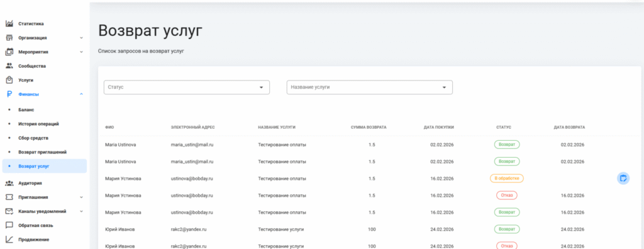Click ustinova@bobday.ru in the В обработке row
The height and width of the screenshot is (249, 644).
click(x=192, y=179)
